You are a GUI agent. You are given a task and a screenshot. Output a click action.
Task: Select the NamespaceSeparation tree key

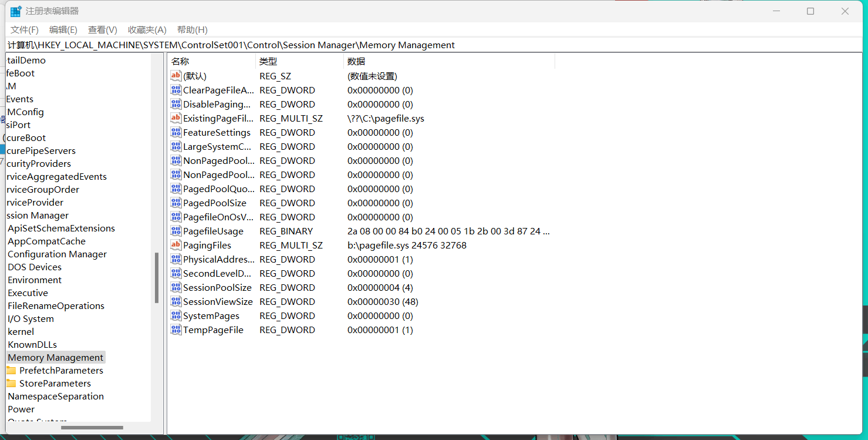pyautogui.click(x=56, y=396)
